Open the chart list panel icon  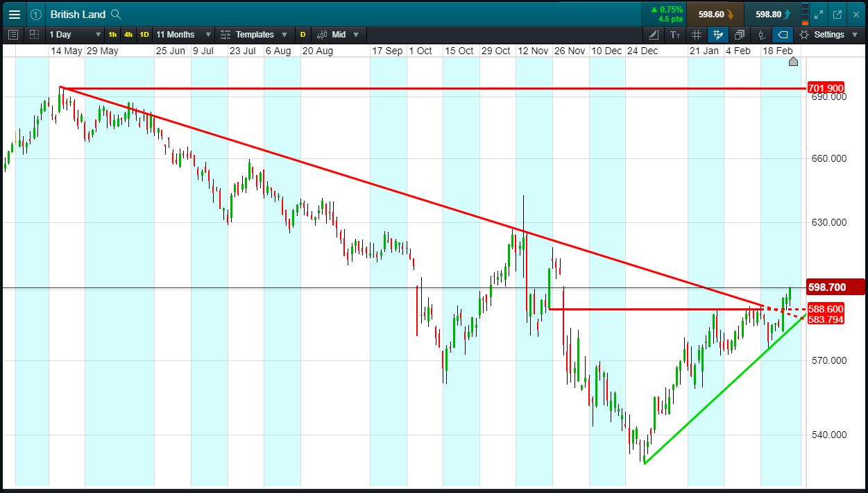click(x=13, y=34)
